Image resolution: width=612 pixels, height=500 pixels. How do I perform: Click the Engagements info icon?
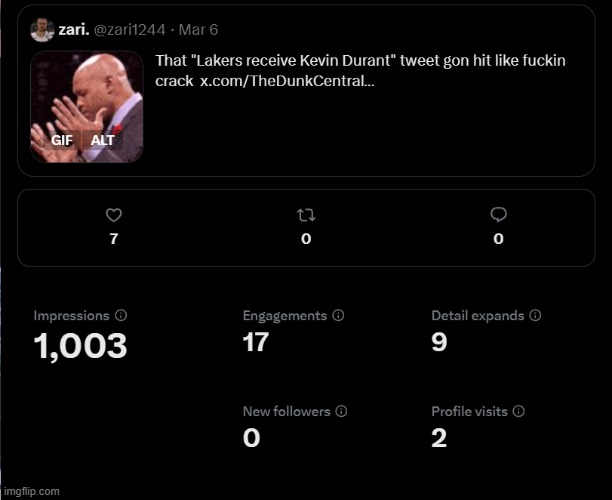click(x=338, y=315)
